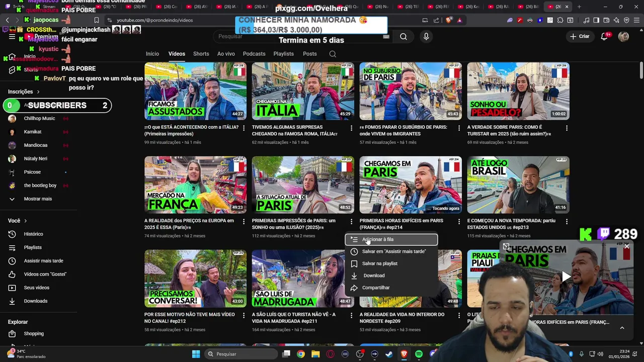644x362 pixels.
Task: Open Brave Shields lion icon
Action: pyautogui.click(x=449, y=20)
